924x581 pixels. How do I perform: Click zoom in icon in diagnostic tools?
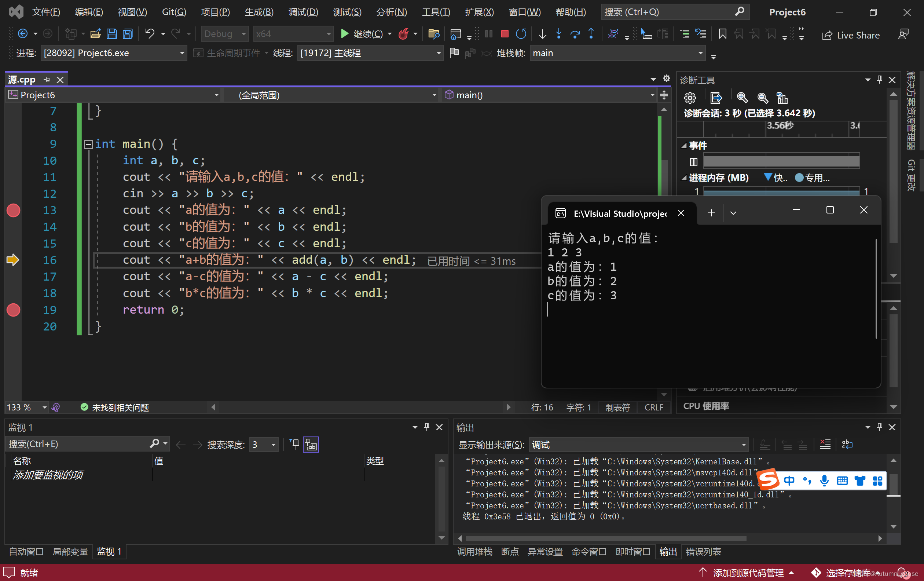pyautogui.click(x=742, y=98)
